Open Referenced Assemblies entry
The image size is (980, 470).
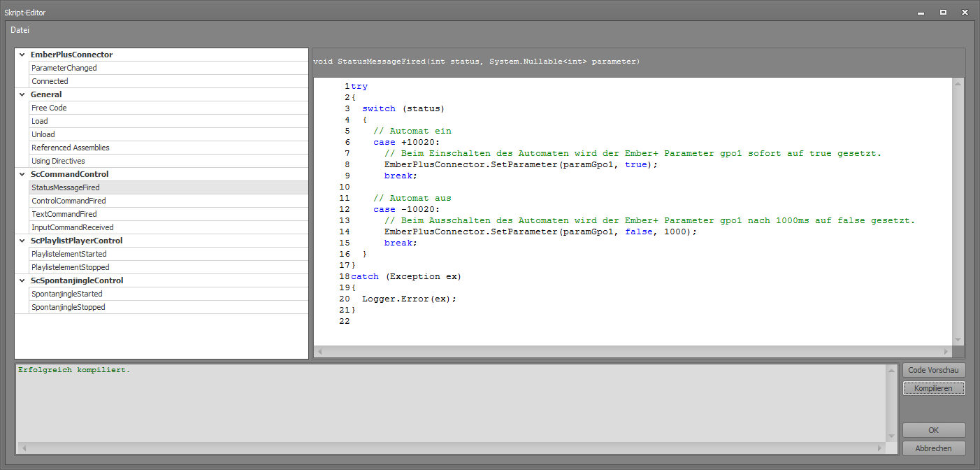168,148
